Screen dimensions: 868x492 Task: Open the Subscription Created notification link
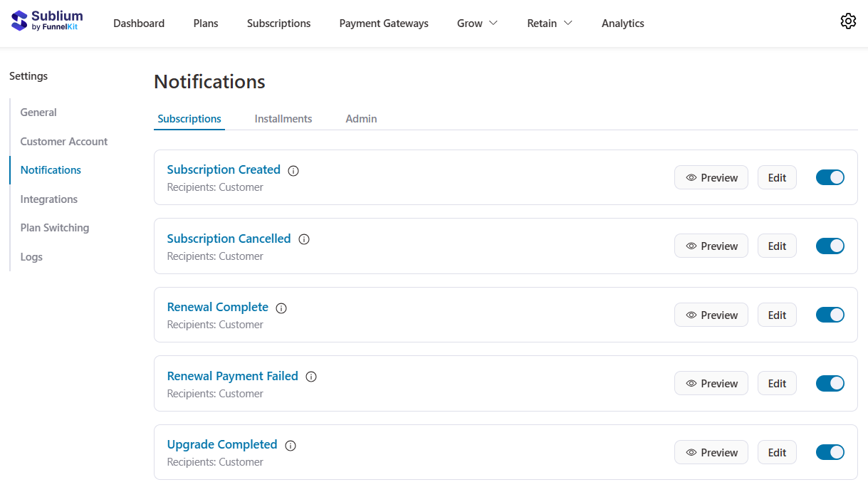point(223,169)
